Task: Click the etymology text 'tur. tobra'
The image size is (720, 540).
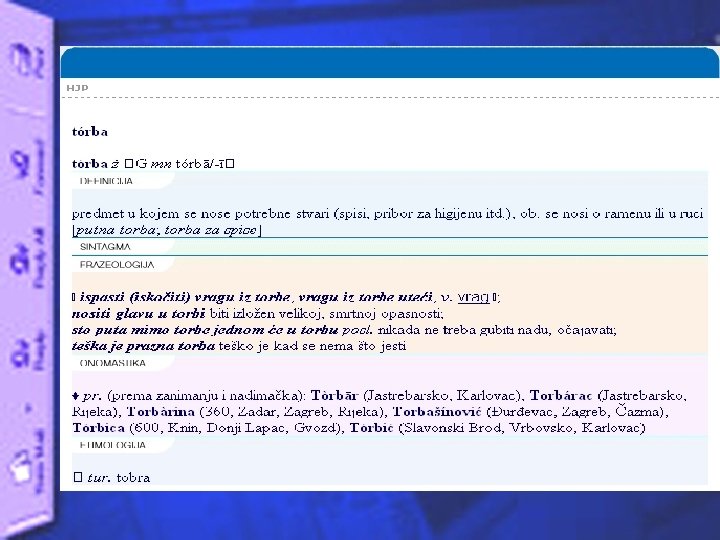Action: point(118,478)
